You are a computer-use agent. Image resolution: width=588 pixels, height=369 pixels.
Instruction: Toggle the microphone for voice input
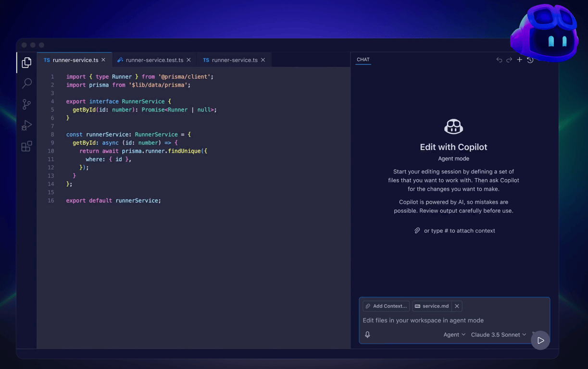click(367, 334)
